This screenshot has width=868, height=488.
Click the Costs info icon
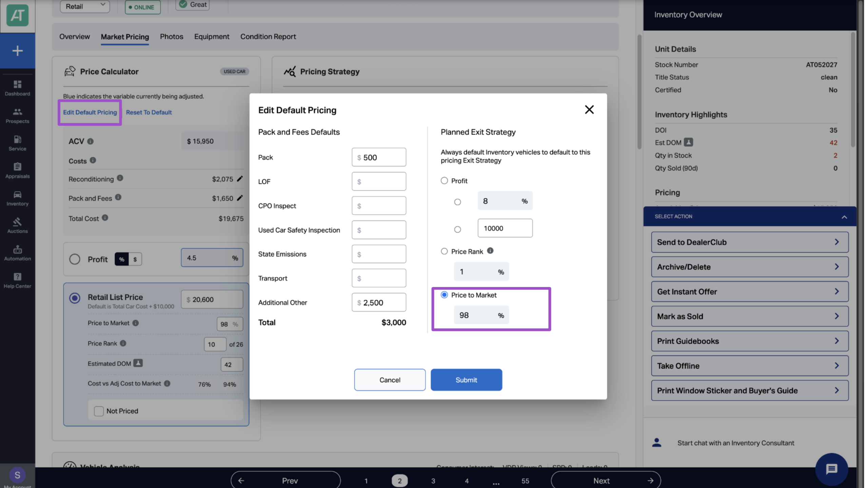[93, 160]
